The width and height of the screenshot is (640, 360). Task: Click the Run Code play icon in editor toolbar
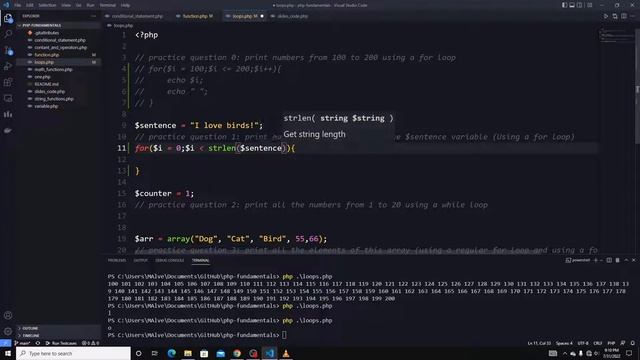[606, 16]
